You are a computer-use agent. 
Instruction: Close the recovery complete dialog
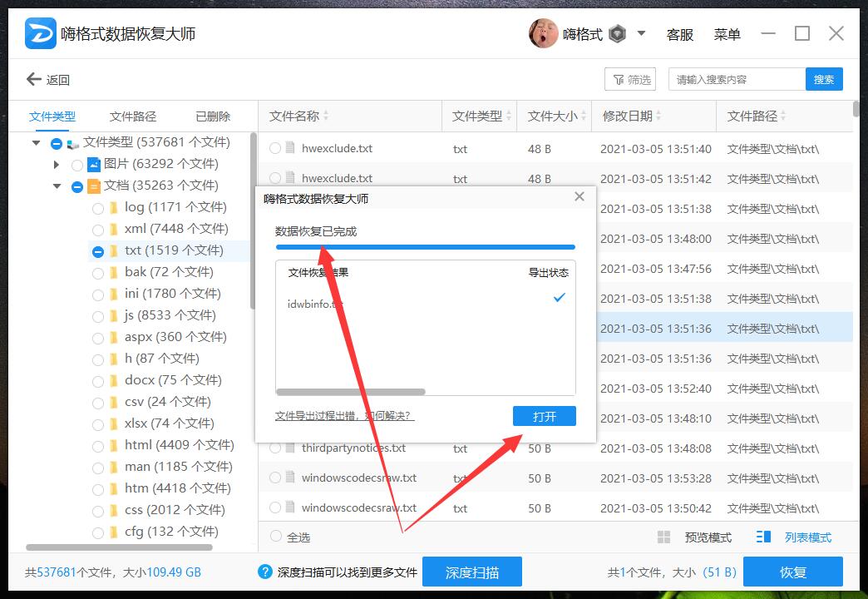[579, 196]
